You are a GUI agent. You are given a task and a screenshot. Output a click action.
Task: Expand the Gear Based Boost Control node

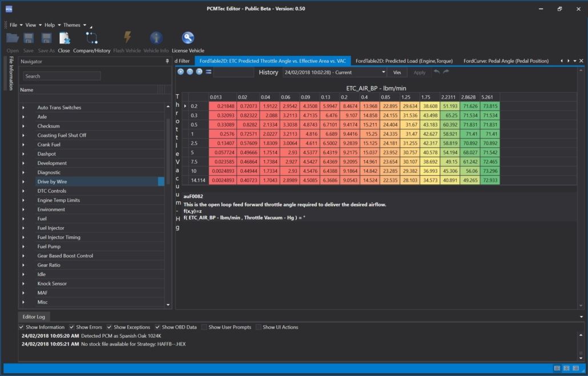[x=23, y=256]
